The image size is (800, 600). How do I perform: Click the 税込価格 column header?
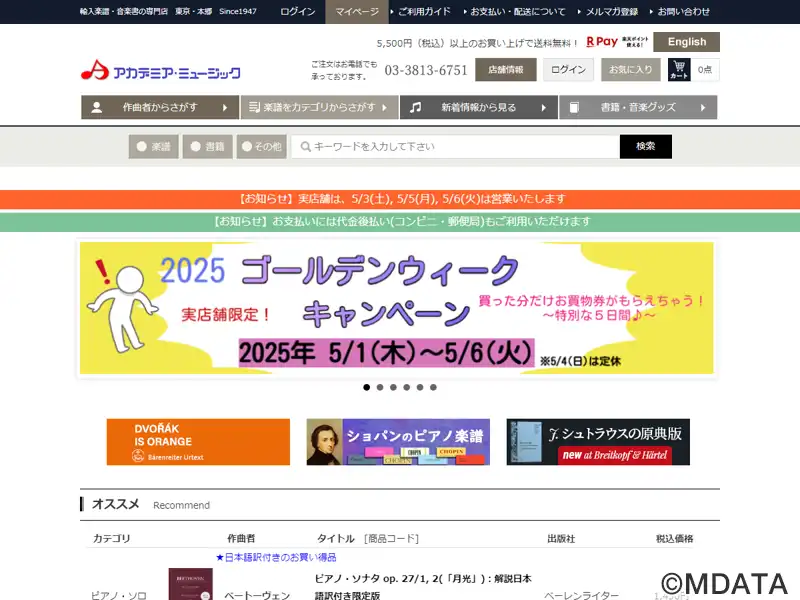coord(674,539)
